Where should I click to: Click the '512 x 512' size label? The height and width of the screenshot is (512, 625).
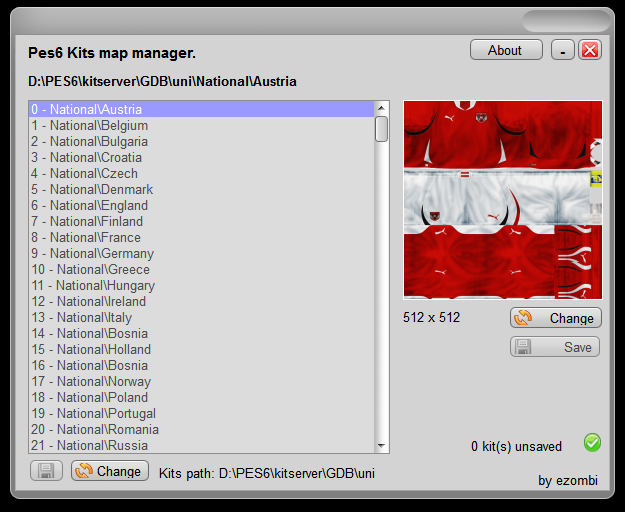(431, 317)
